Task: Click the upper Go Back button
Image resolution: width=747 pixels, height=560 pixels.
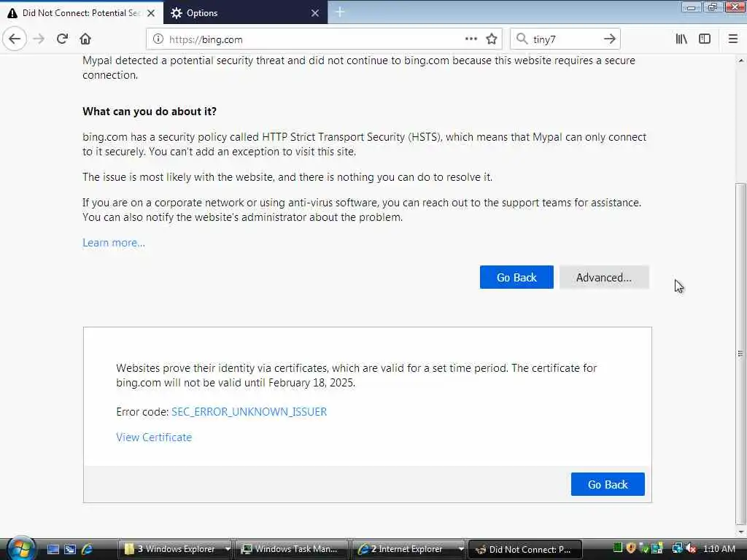Action: point(516,277)
